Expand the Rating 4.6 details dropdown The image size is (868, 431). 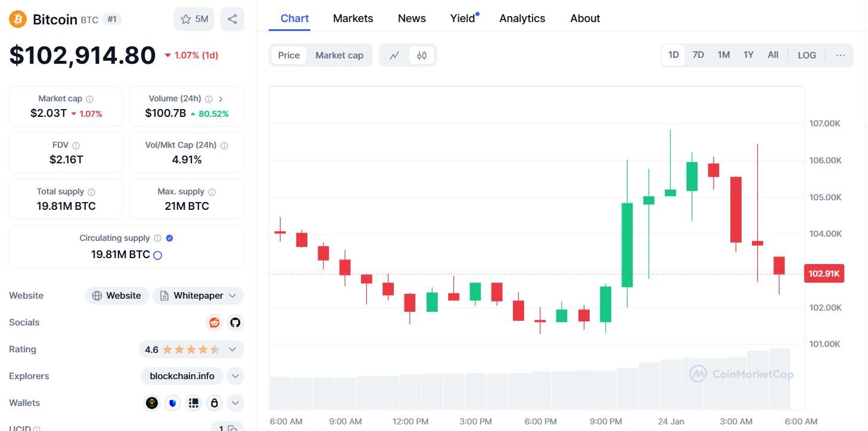pyautogui.click(x=232, y=349)
